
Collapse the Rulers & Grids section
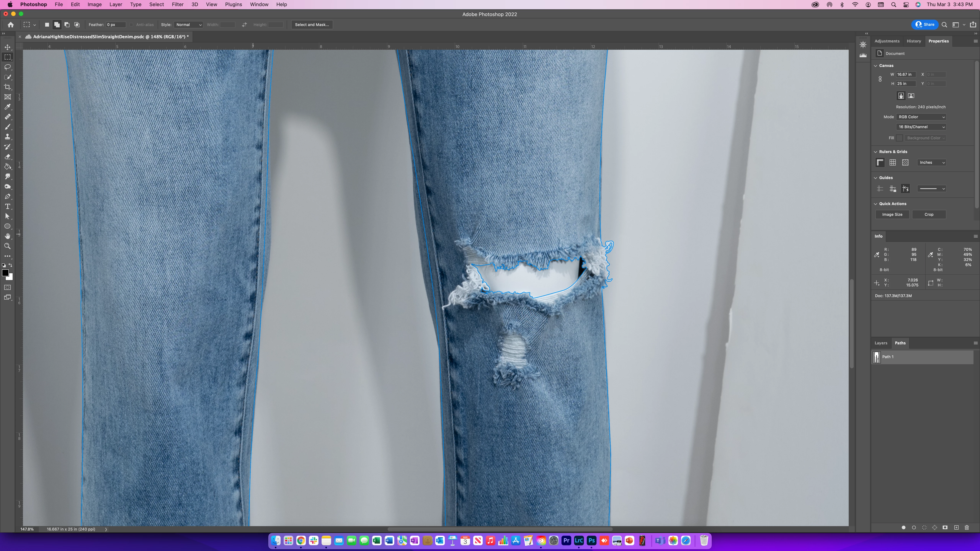click(x=875, y=152)
